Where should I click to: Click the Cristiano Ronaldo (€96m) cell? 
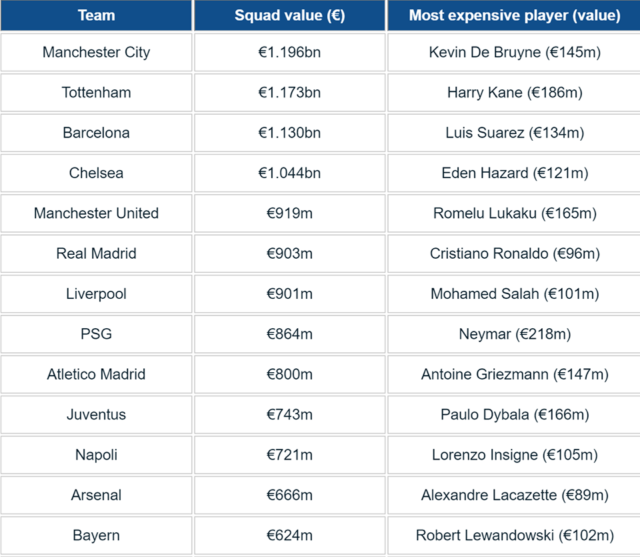[514, 253]
